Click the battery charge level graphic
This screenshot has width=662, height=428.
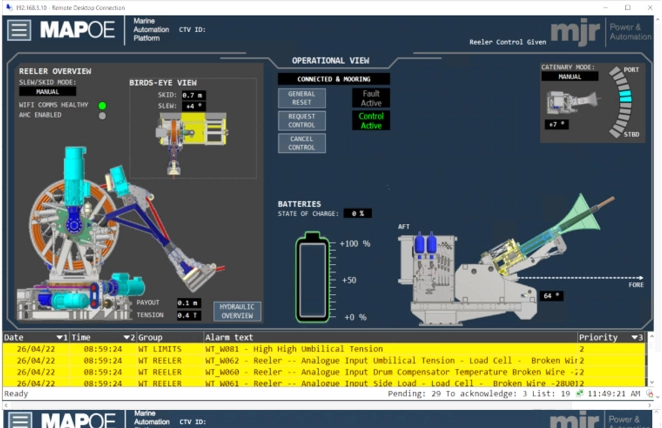tap(312, 276)
